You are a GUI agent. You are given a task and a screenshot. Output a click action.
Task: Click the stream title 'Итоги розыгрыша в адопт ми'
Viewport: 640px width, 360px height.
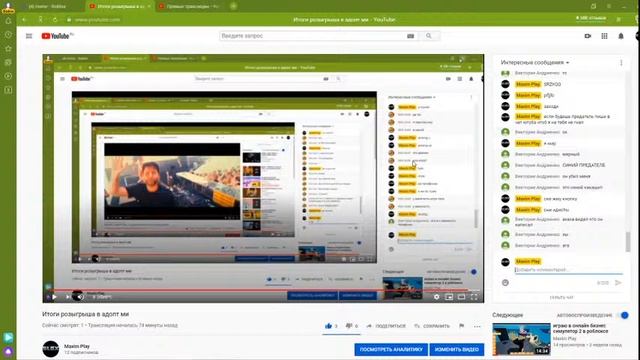[x=85, y=314]
